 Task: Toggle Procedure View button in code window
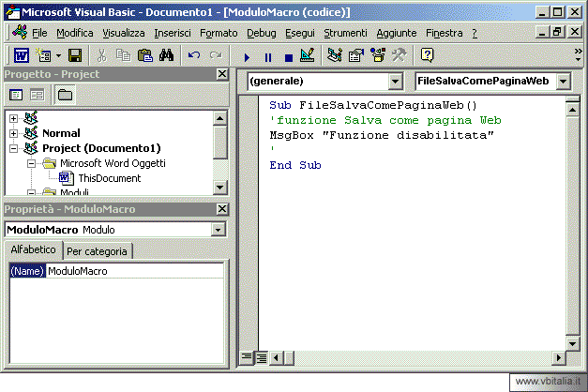click(247, 357)
